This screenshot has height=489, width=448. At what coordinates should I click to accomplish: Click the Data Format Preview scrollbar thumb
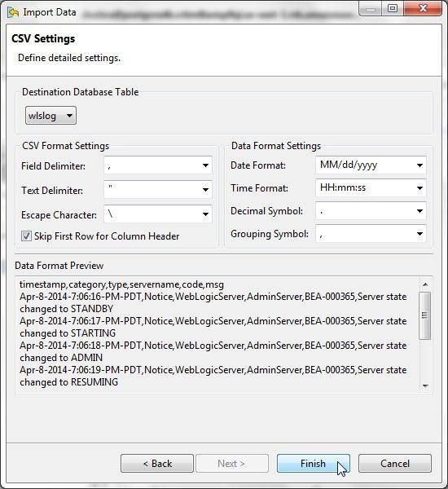click(x=425, y=315)
